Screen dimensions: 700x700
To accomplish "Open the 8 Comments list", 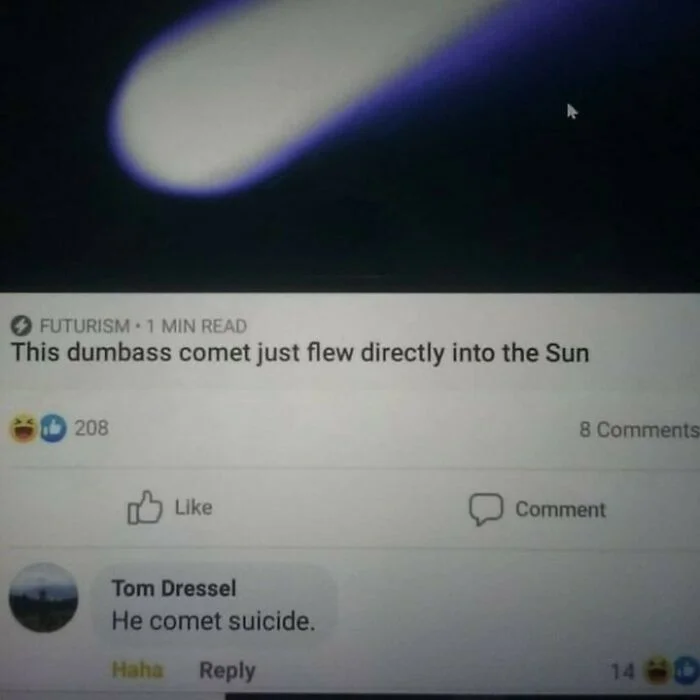I will pos(639,429).
